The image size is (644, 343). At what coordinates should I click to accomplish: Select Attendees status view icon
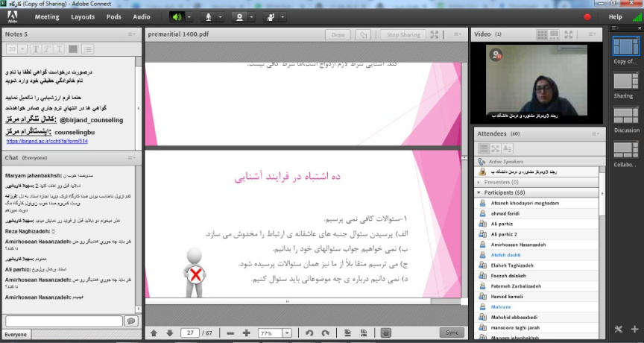(x=508, y=148)
